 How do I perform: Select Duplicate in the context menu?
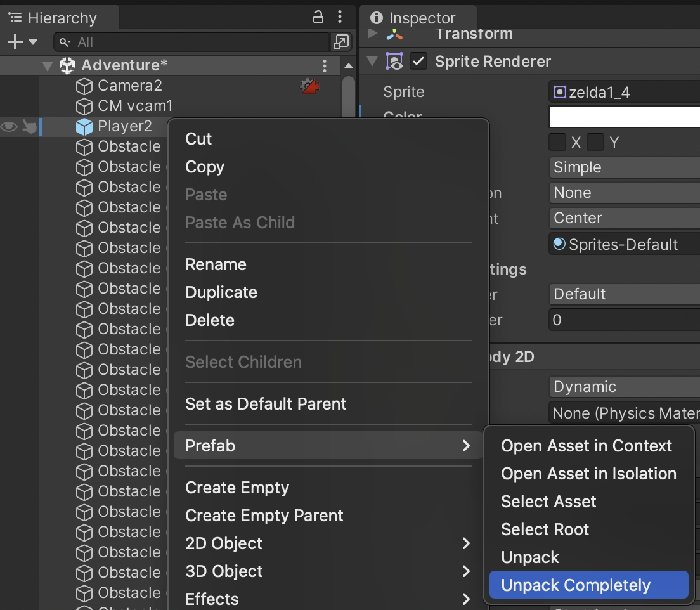(x=221, y=292)
